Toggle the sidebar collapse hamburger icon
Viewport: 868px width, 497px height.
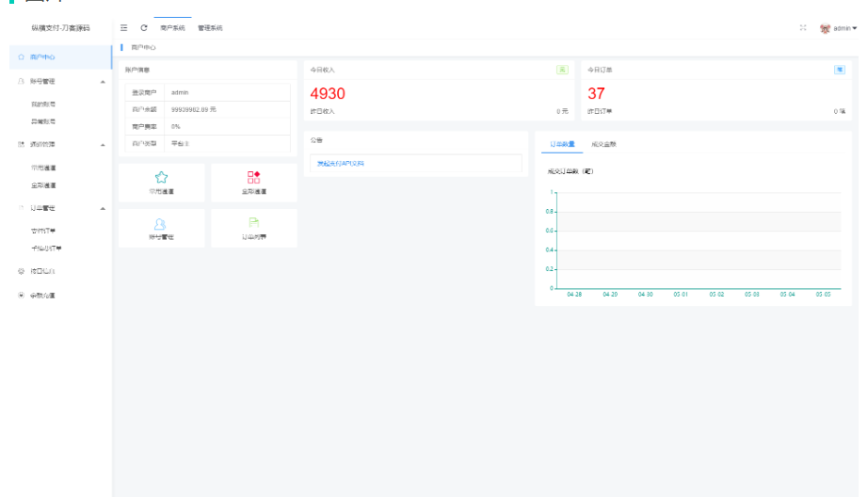[124, 28]
